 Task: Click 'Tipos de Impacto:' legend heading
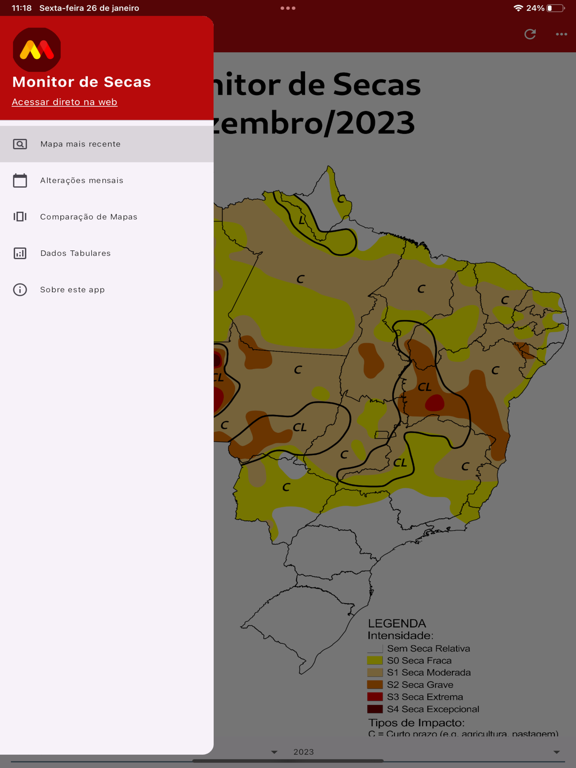pyautogui.click(x=416, y=723)
